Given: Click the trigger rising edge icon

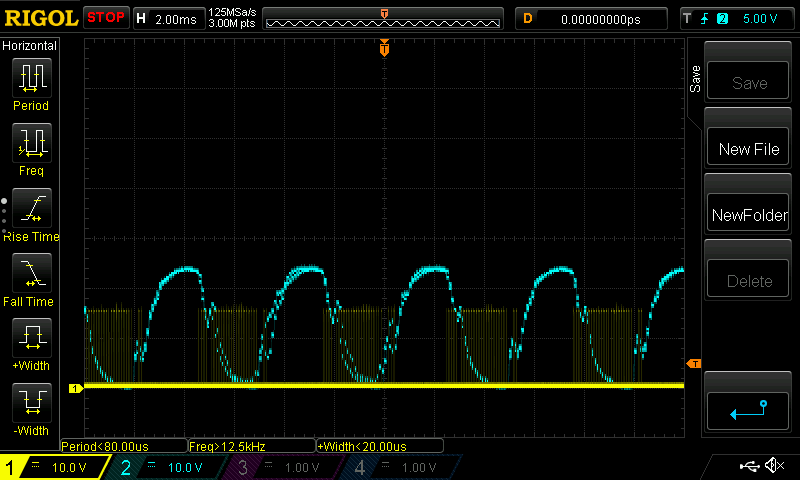Looking at the screenshot, I should click(704, 19).
